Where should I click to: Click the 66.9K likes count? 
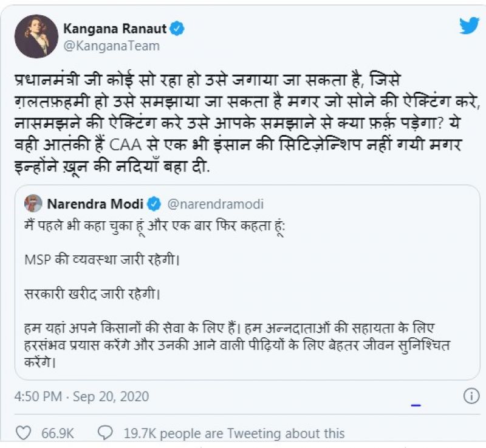tap(58, 433)
